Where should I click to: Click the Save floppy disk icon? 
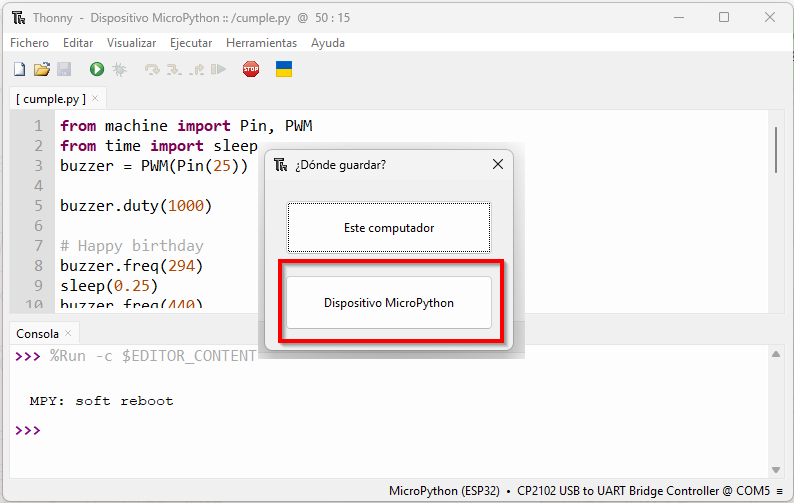[63, 69]
